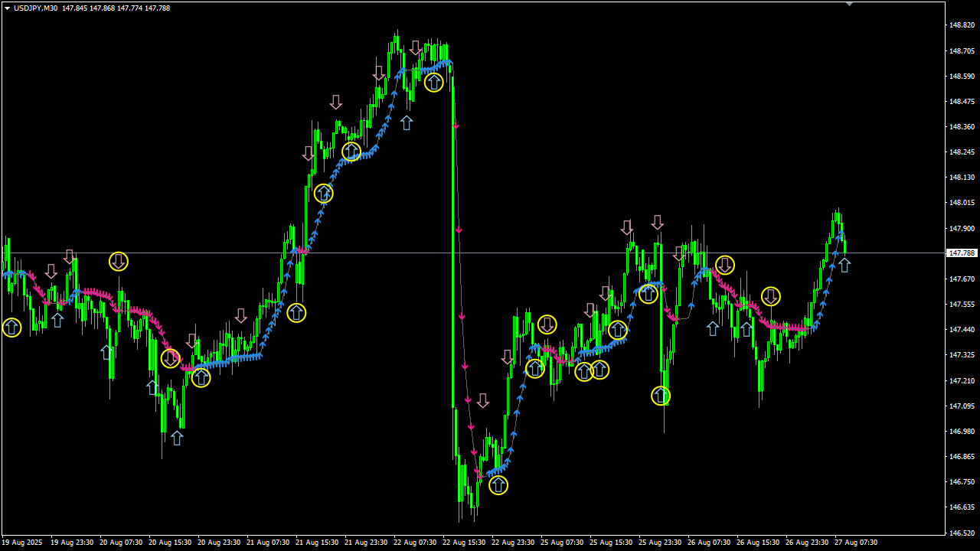Click the 20 Aug 07:30 time label
Image resolution: width=980 pixels, height=551 pixels.
coord(121,543)
